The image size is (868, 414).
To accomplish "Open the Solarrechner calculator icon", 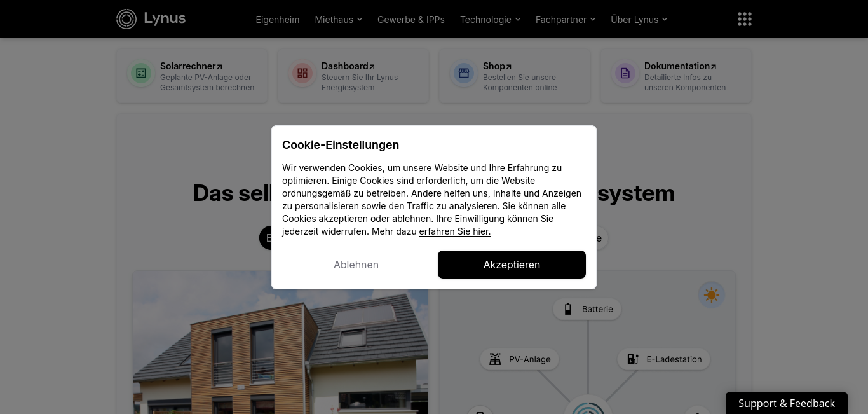I will click(141, 74).
